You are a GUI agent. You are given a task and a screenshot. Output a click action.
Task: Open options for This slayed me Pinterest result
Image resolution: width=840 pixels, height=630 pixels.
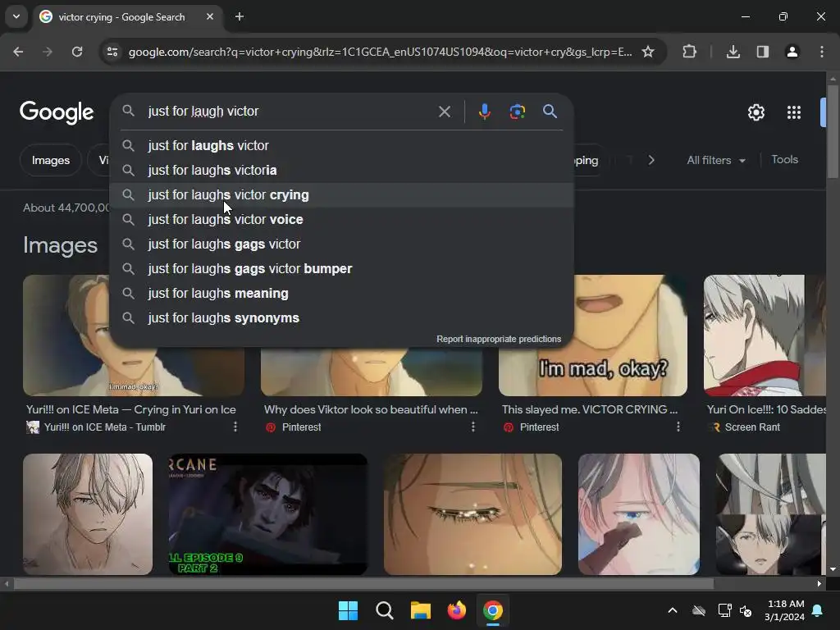[x=678, y=427]
